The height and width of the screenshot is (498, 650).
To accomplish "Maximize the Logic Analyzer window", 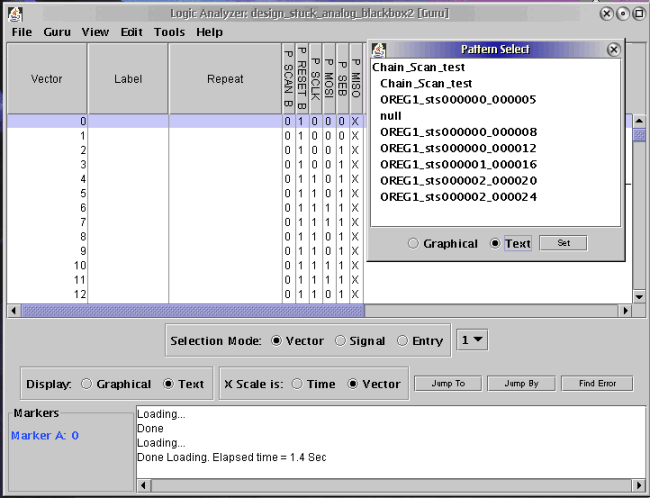I will coord(638,14).
